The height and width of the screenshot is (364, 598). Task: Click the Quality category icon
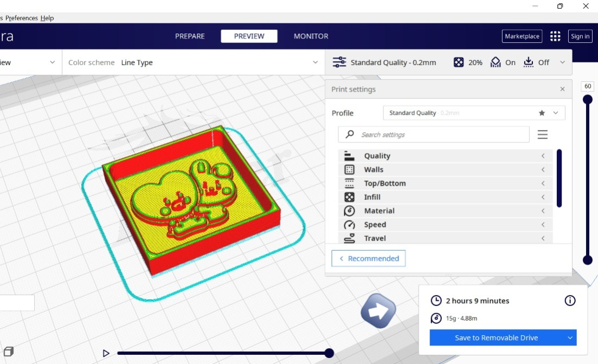tap(349, 155)
